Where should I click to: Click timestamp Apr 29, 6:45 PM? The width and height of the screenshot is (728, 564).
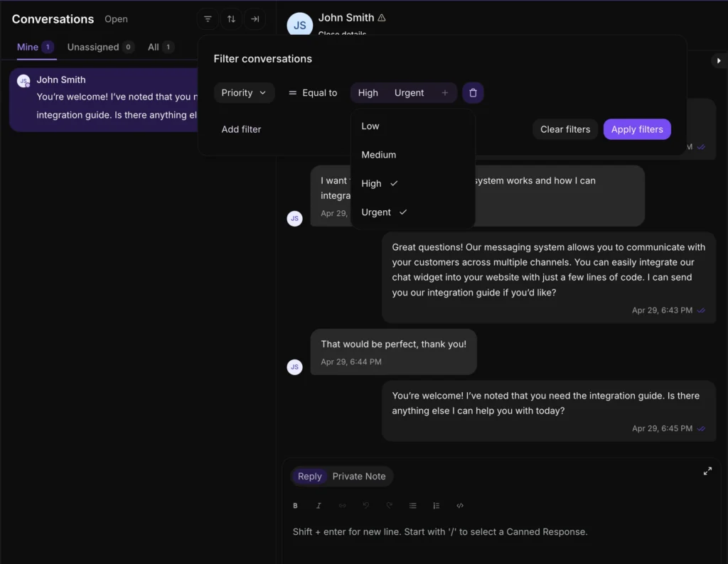tap(662, 428)
